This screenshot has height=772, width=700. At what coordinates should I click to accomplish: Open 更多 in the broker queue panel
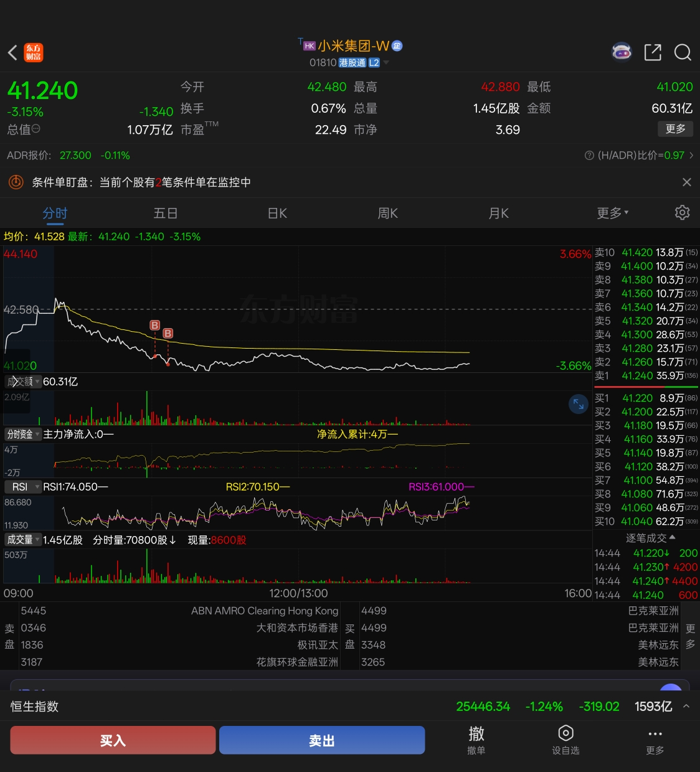tap(690, 636)
